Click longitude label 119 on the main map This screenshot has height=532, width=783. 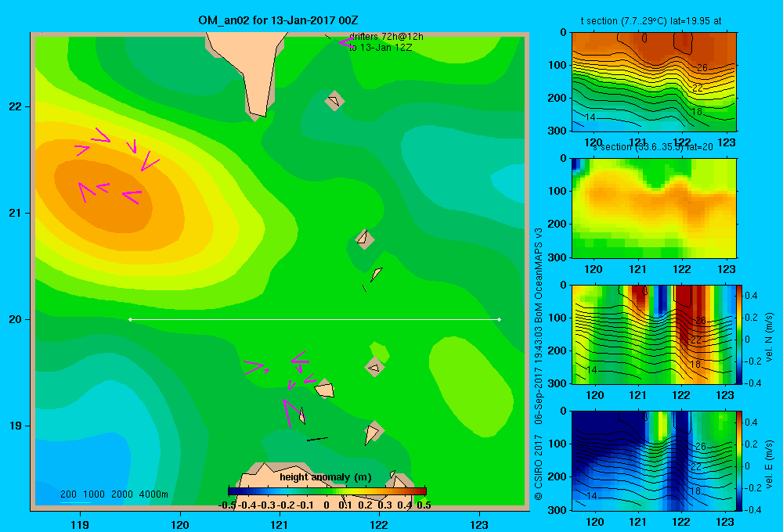(x=80, y=524)
